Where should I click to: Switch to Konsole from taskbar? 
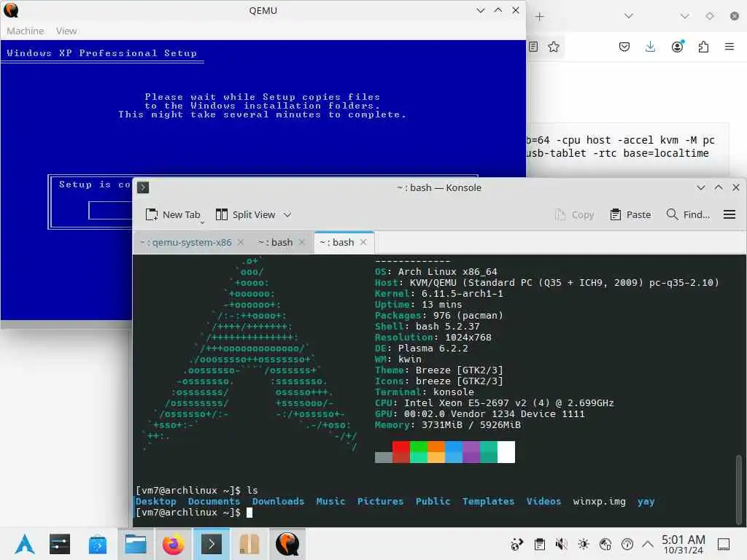coord(211,544)
